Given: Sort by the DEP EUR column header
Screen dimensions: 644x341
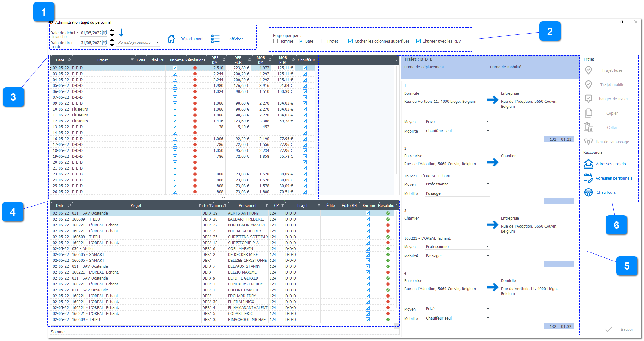Looking at the screenshot, I should tap(238, 60).
